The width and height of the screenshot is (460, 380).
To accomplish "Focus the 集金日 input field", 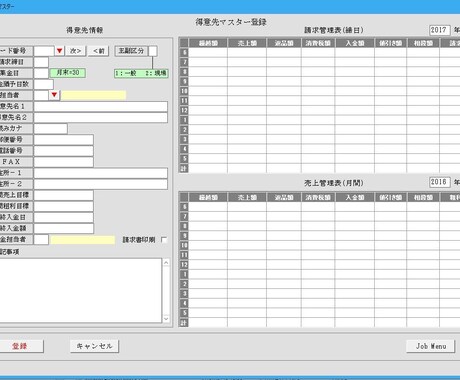I will click(x=41, y=73).
